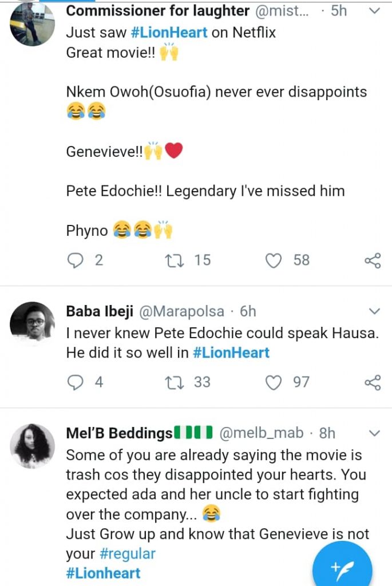This screenshot has width=392, height=586.
Task: Expand options on Commissioner for laughter's tweet
Action: pyautogui.click(x=374, y=11)
